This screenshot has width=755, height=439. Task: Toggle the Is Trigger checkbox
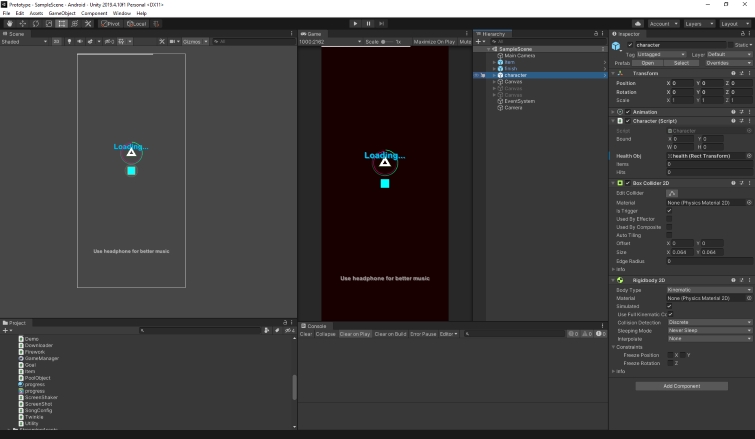(669, 211)
